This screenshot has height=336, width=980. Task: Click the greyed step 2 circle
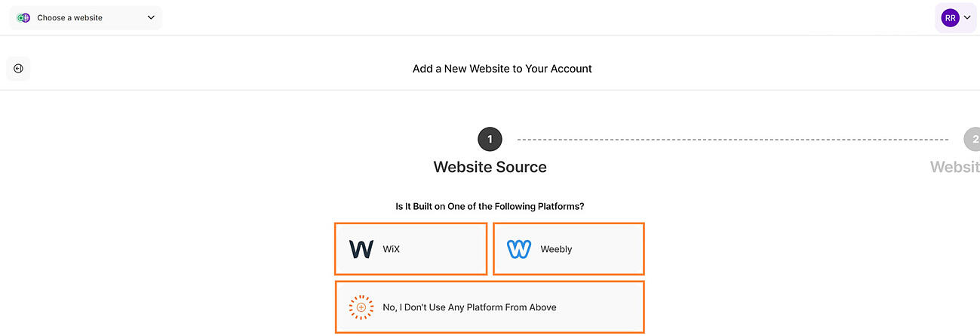pyautogui.click(x=972, y=140)
